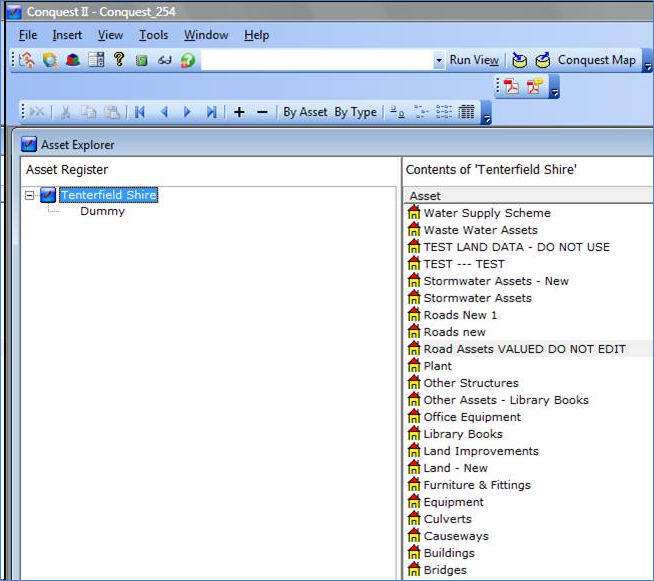Open the explorer toolbar options arrow
Viewport: 654px width, 581px height.
[x=486, y=113]
